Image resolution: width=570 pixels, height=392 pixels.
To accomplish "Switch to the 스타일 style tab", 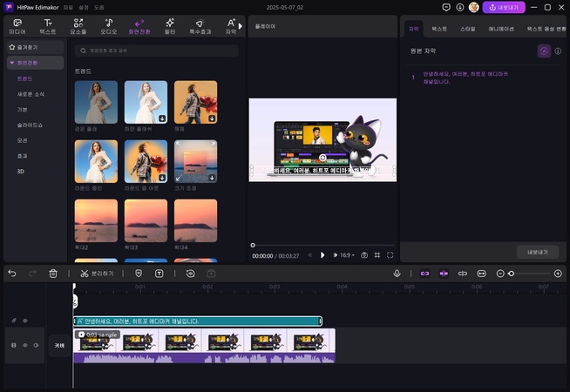I will tap(468, 29).
